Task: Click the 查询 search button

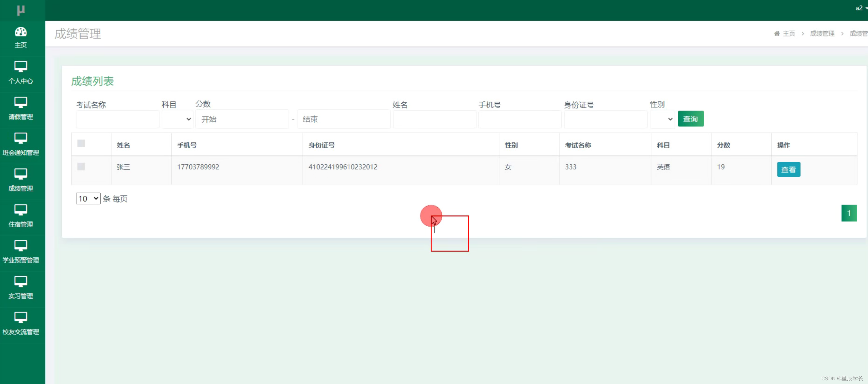Action: 691,119
